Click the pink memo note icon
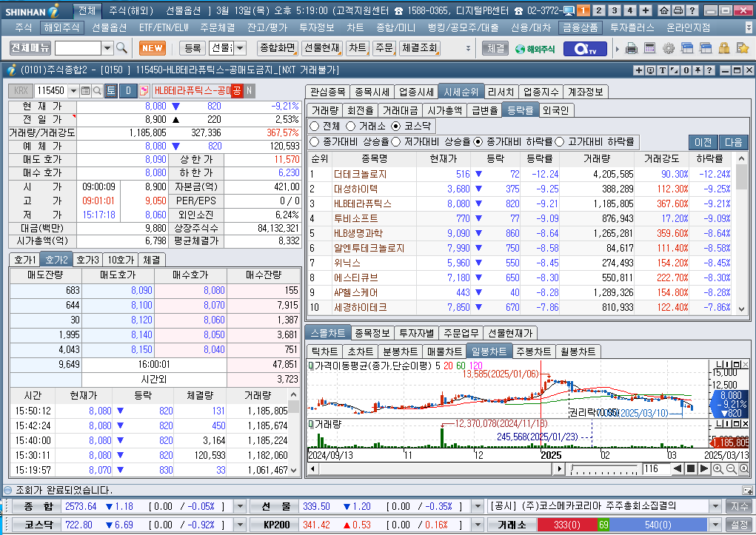The width and height of the screenshot is (756, 535). pos(144,90)
